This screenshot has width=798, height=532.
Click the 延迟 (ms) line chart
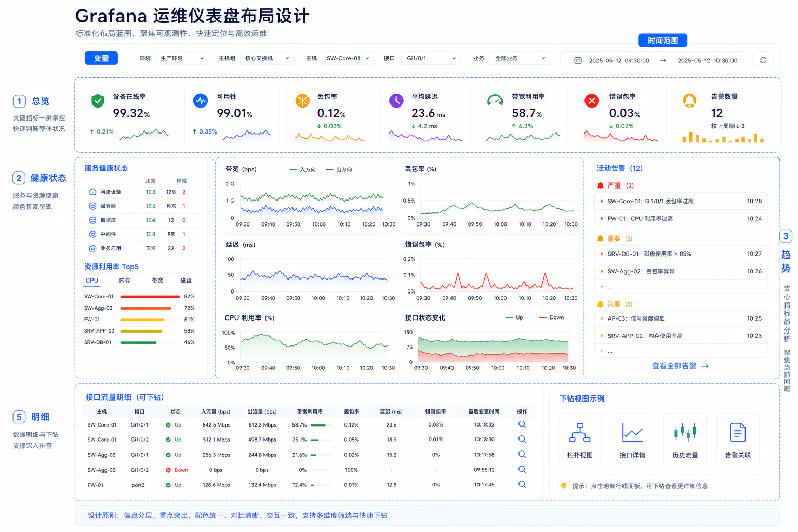coord(313,275)
